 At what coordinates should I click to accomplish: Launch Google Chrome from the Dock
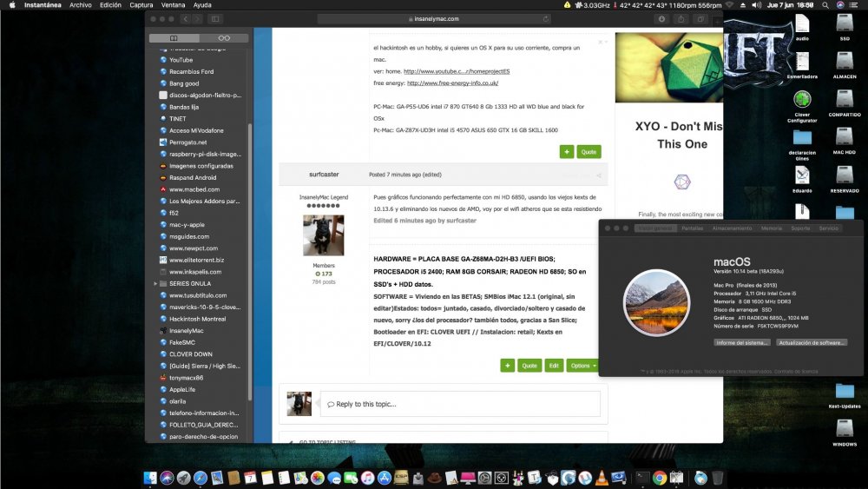[x=660, y=478]
